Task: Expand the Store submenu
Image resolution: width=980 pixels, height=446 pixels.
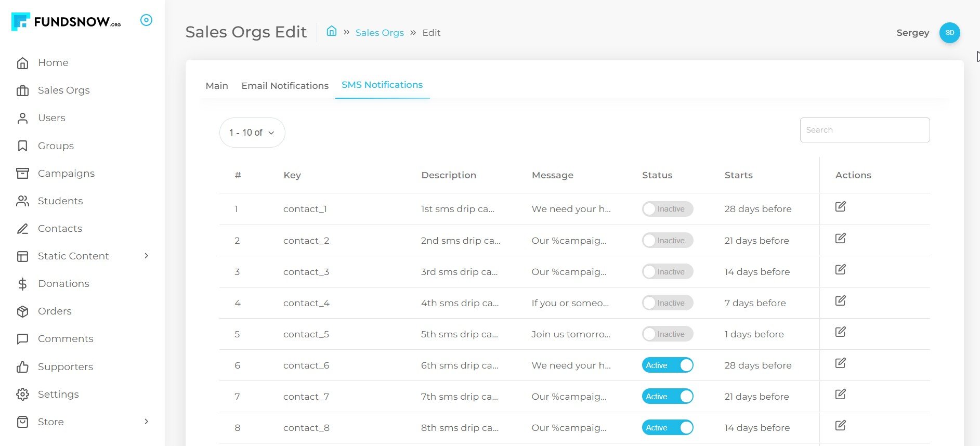Action: coord(146,422)
